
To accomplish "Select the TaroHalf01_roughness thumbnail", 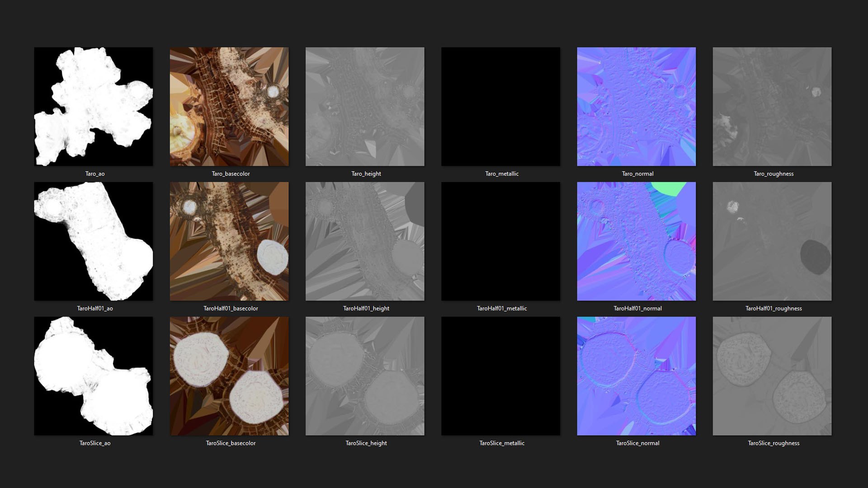I will 771,241.
